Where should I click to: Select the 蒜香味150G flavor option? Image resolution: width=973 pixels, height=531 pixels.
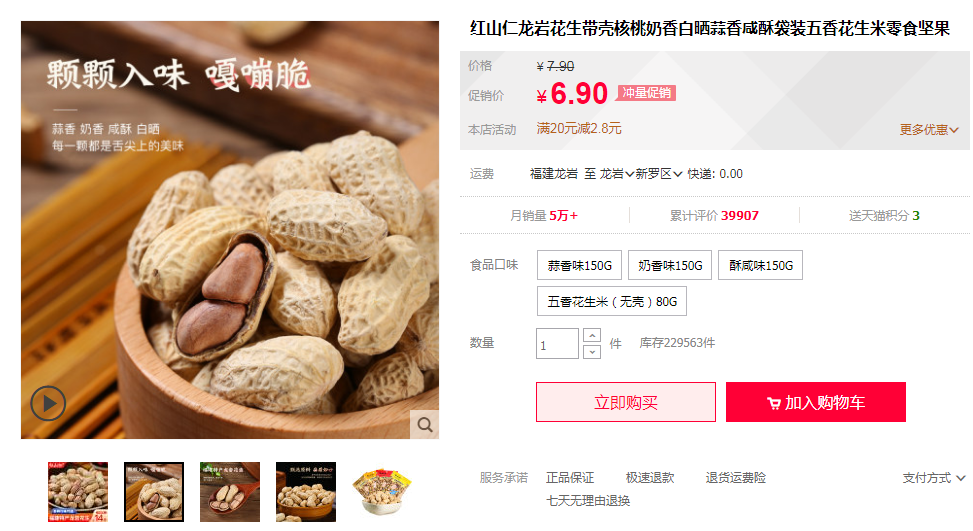click(x=580, y=266)
